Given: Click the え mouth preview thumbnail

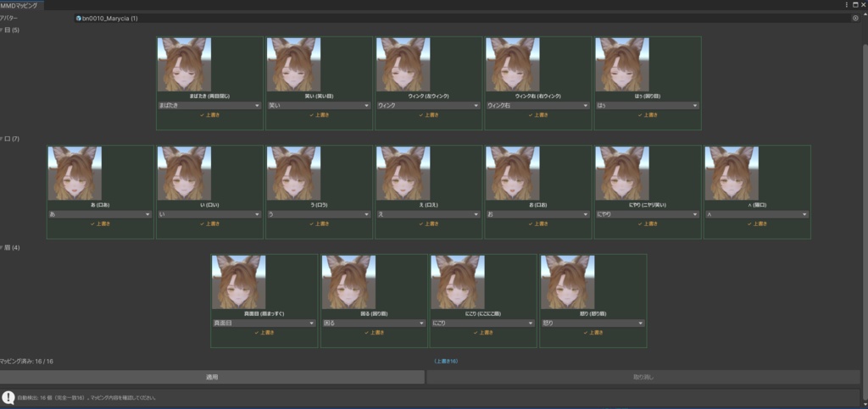Looking at the screenshot, I should click(403, 173).
